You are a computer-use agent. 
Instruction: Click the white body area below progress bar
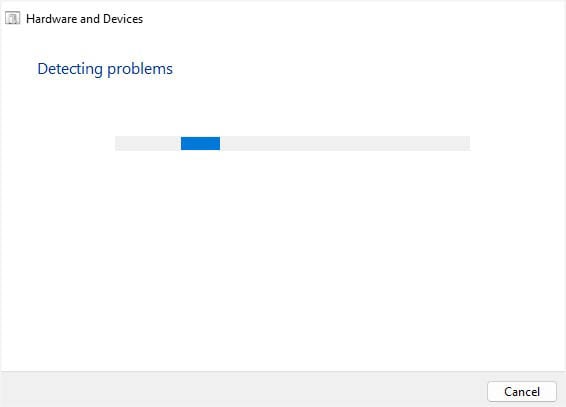[283, 260]
